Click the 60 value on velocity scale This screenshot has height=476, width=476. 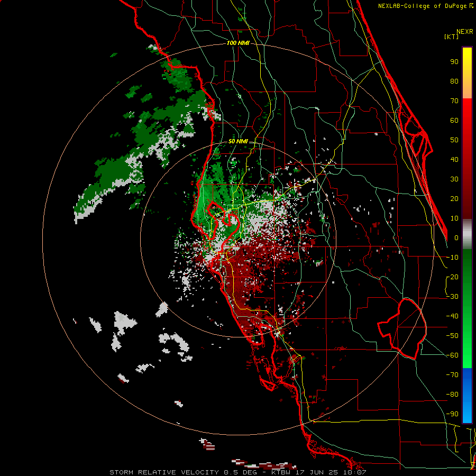coord(454,121)
